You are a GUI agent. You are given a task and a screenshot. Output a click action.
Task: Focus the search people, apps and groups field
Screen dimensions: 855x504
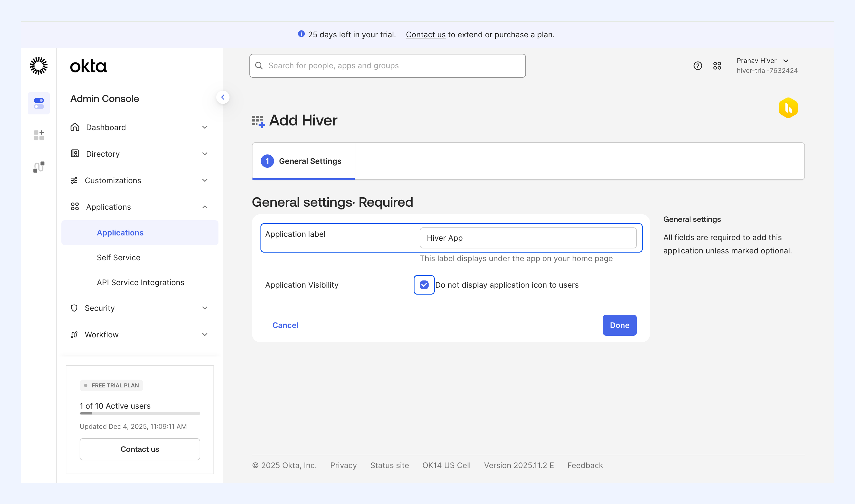[387, 65]
